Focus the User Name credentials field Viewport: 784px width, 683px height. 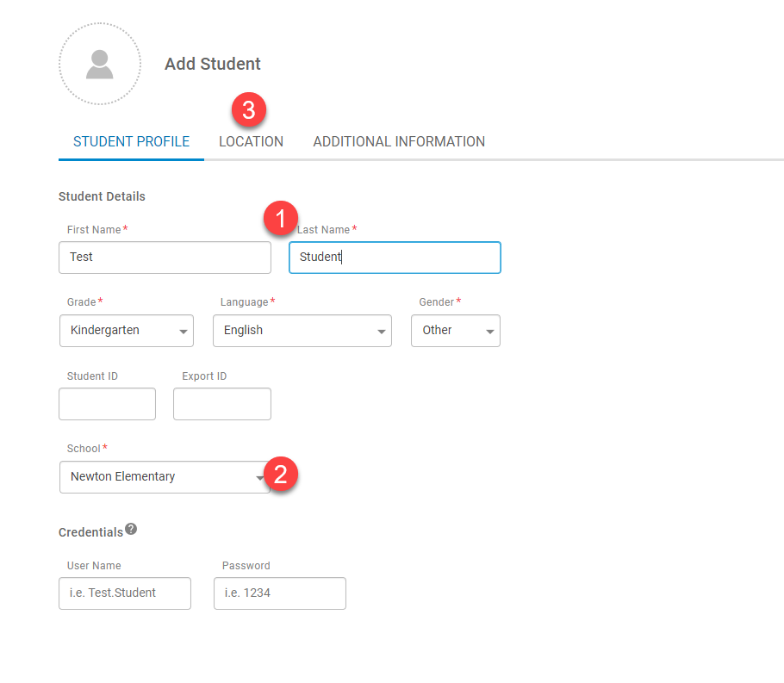(x=125, y=593)
